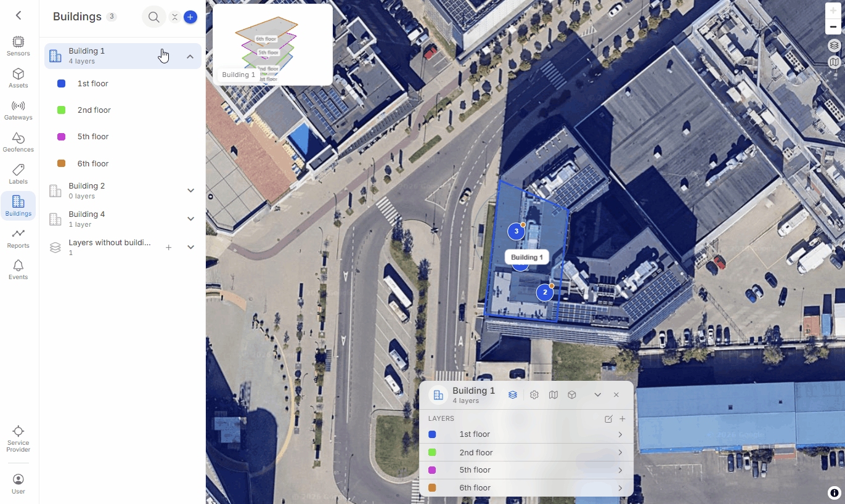Open 2nd floor layer in bottom card
Image resolution: width=845 pixels, height=504 pixels.
tap(526, 452)
